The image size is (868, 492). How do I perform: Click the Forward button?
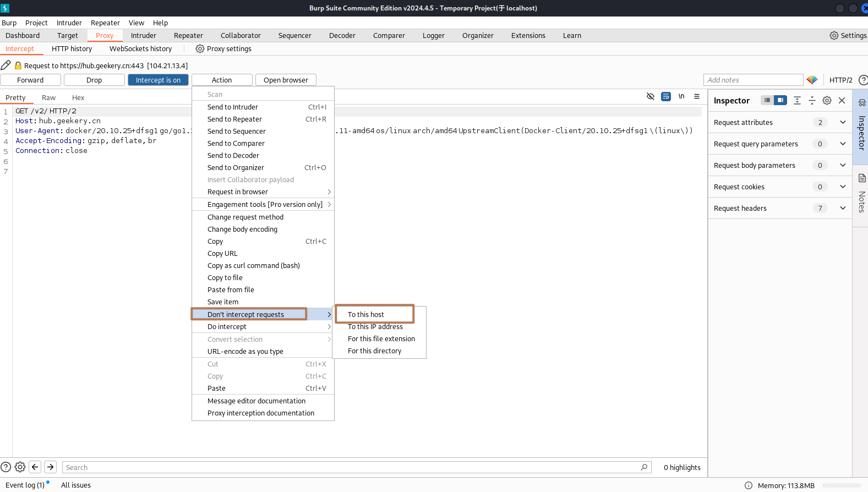(30, 80)
